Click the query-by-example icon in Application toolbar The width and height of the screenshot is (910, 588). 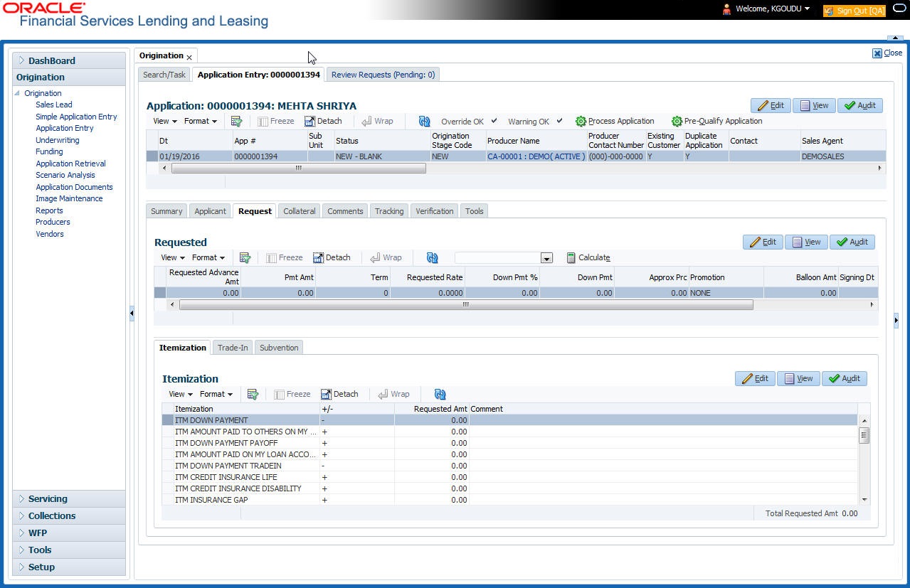pyautogui.click(x=237, y=121)
